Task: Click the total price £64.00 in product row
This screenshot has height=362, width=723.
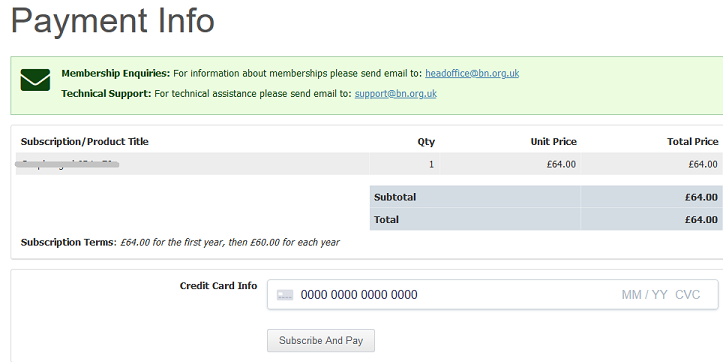Action: pos(703,164)
